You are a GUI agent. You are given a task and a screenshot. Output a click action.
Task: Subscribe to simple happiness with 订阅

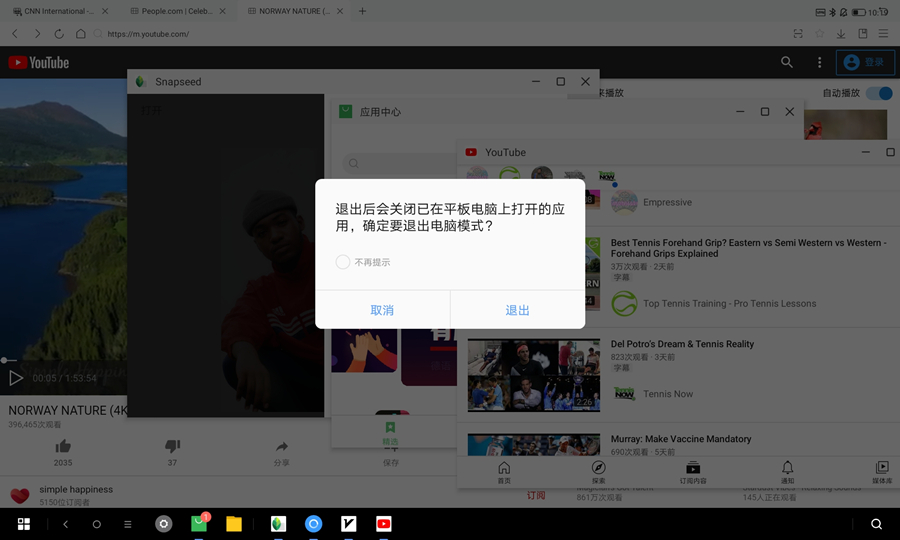(x=536, y=495)
